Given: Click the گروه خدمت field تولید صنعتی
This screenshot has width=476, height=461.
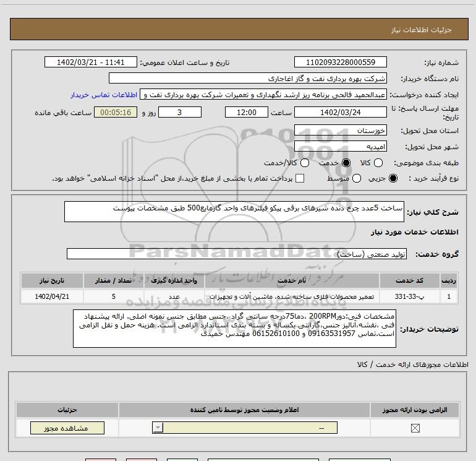Looking at the screenshot, I should click(x=237, y=254).
